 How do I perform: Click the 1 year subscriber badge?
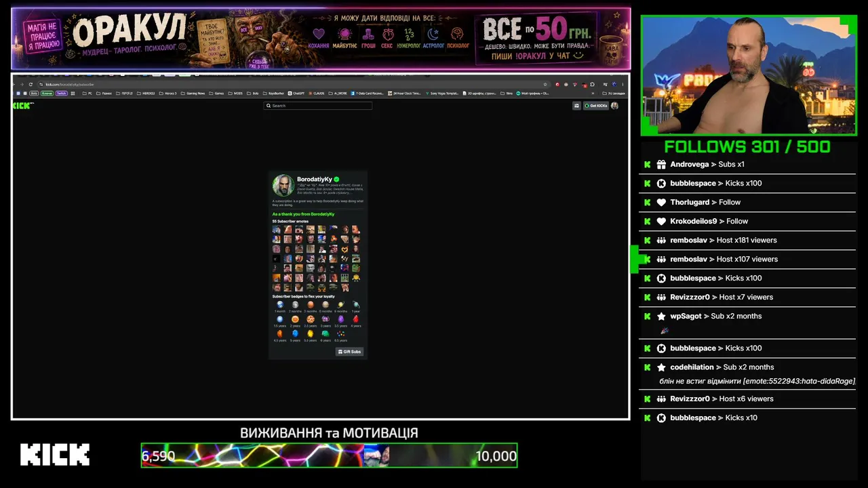point(355,306)
